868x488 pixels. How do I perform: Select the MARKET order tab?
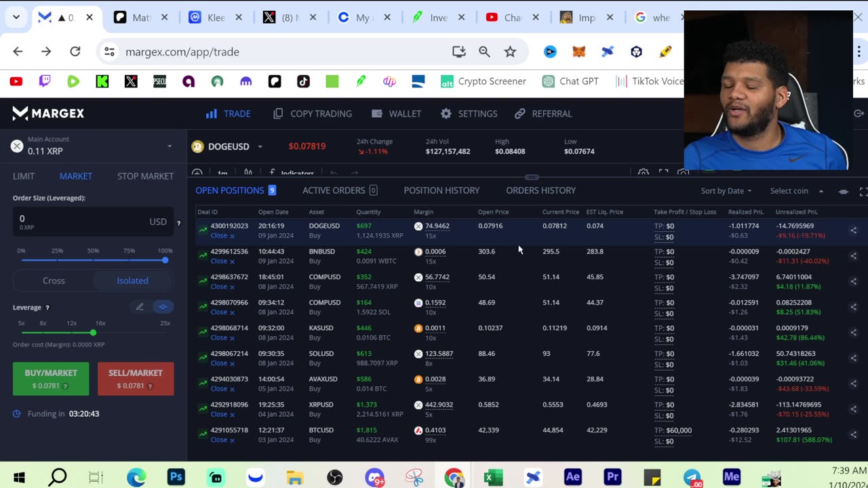[x=76, y=176]
